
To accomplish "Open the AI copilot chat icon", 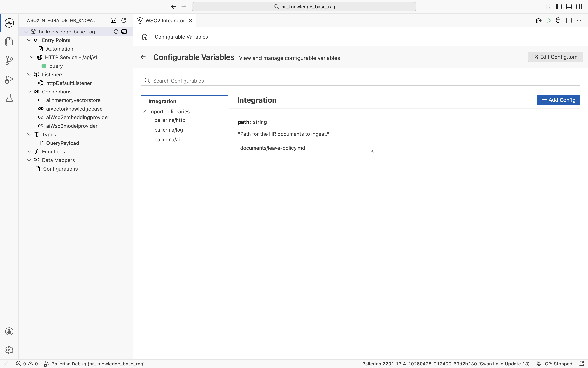I will tap(538, 20).
